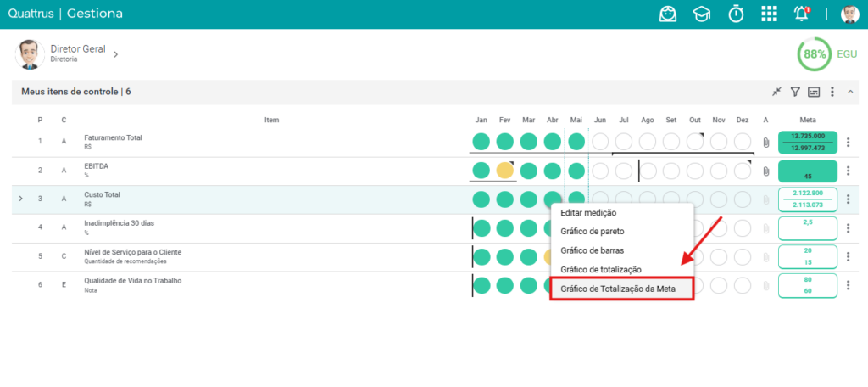Click the face support icon in header
This screenshot has width=868, height=387.
(668, 14)
